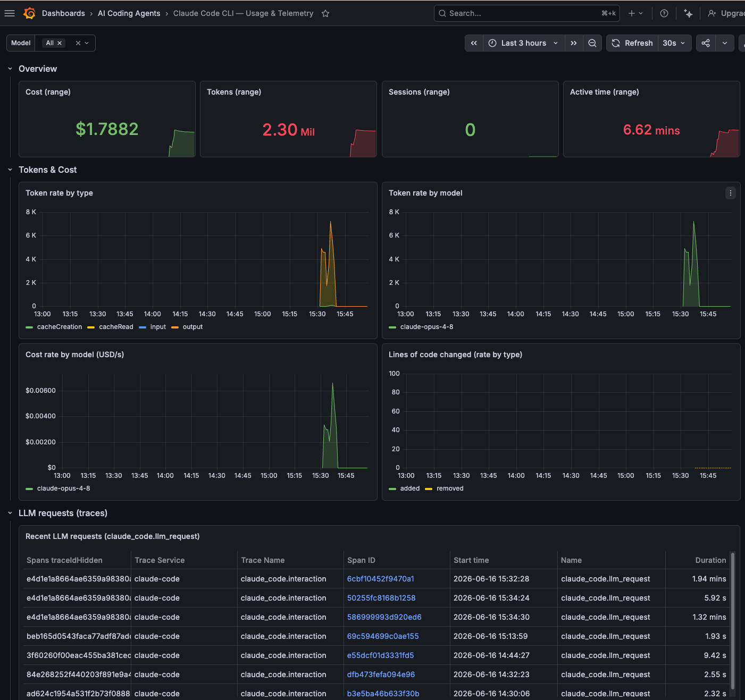The height and width of the screenshot is (700, 745).
Task: Toggle added series in legend
Action: click(x=410, y=488)
